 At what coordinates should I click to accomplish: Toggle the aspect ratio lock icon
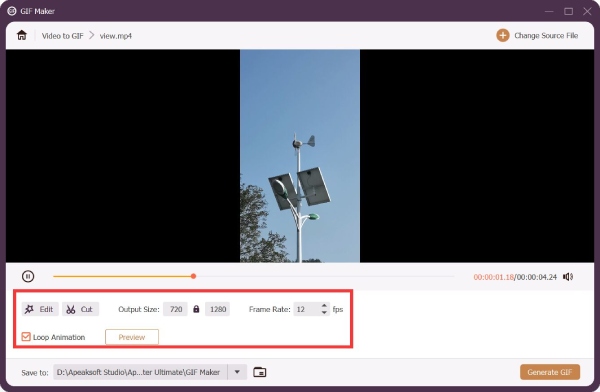(196, 309)
